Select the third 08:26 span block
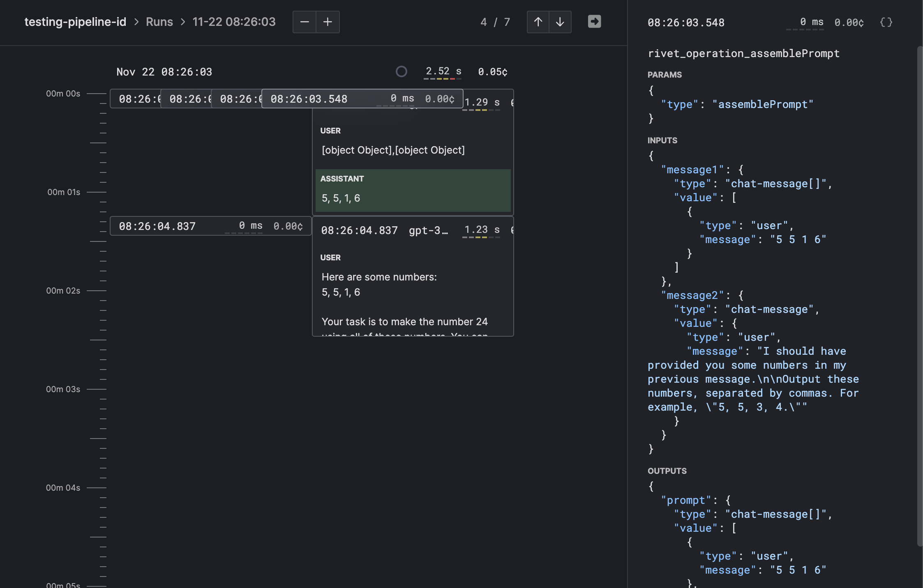The height and width of the screenshot is (588, 923). [x=236, y=99]
